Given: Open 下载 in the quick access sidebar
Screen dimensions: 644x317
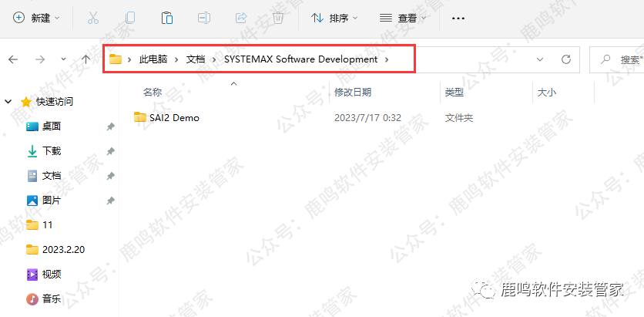Looking at the screenshot, I should [x=52, y=151].
